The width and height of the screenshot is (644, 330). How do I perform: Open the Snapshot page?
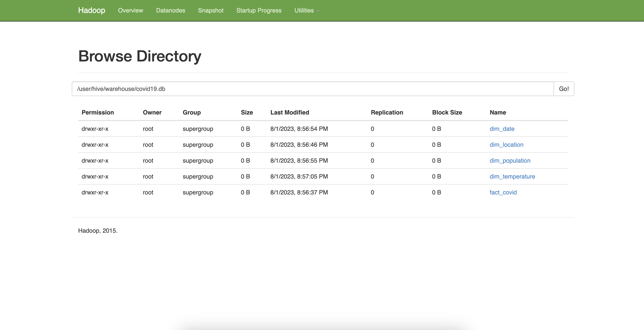point(211,11)
